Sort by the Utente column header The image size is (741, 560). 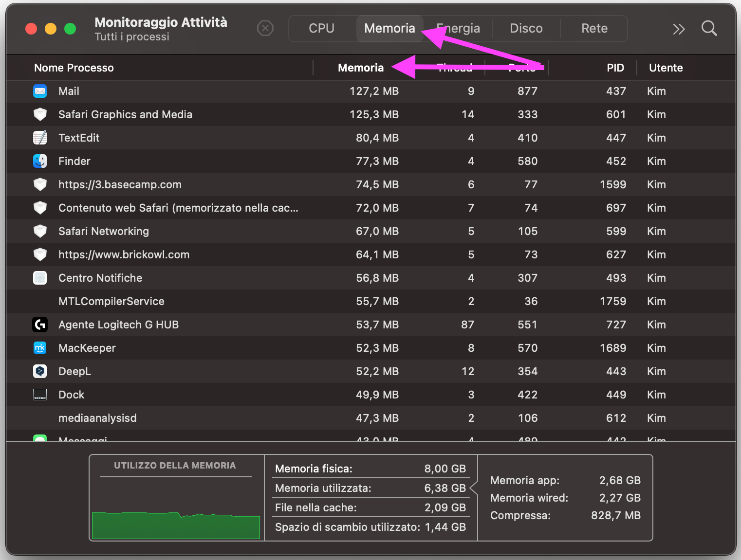666,68
